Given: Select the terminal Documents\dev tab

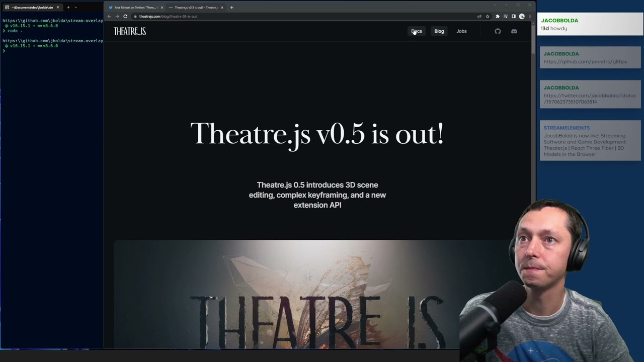Looking at the screenshot, I should [32, 7].
